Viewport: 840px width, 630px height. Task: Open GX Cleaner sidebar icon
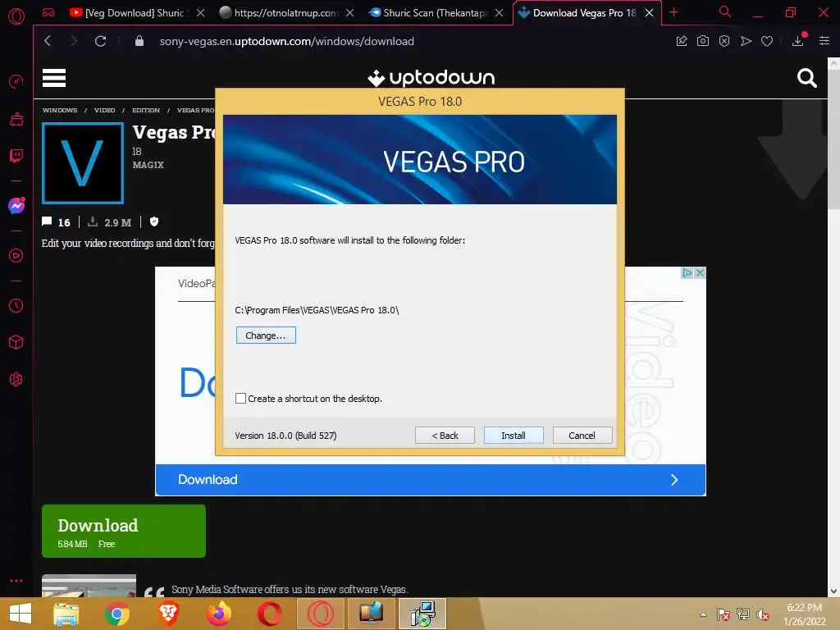(16, 119)
